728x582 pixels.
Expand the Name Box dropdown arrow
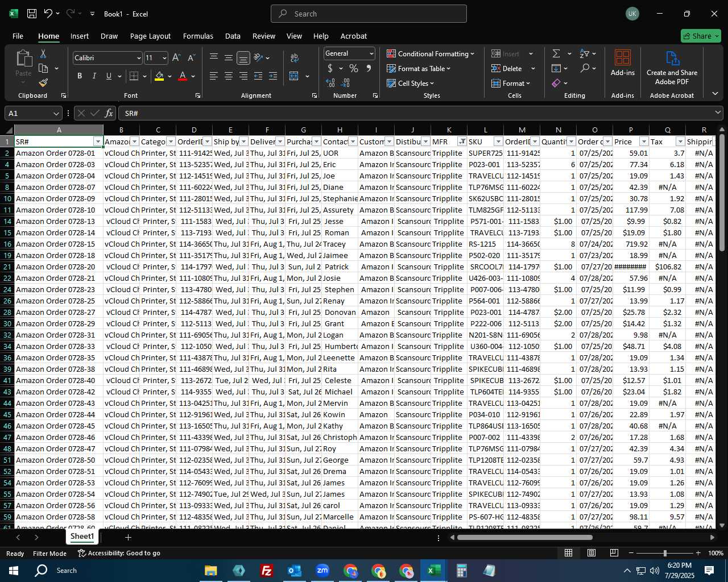(x=56, y=114)
